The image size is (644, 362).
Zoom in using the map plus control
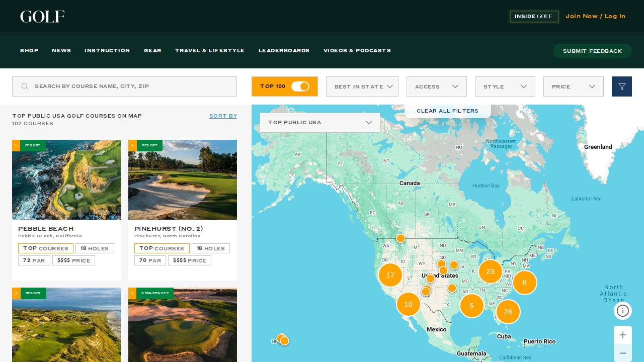click(623, 335)
